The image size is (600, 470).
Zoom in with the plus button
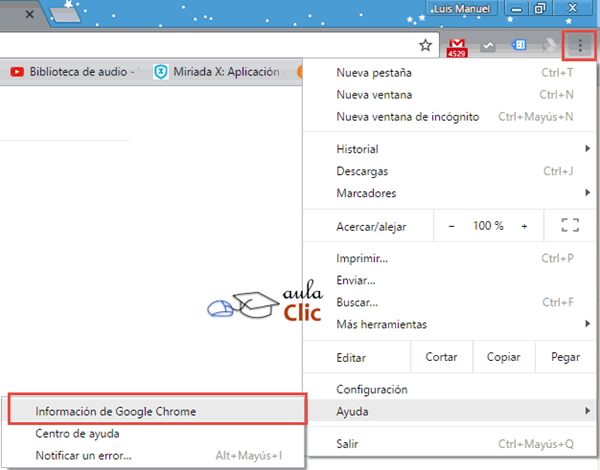click(524, 226)
